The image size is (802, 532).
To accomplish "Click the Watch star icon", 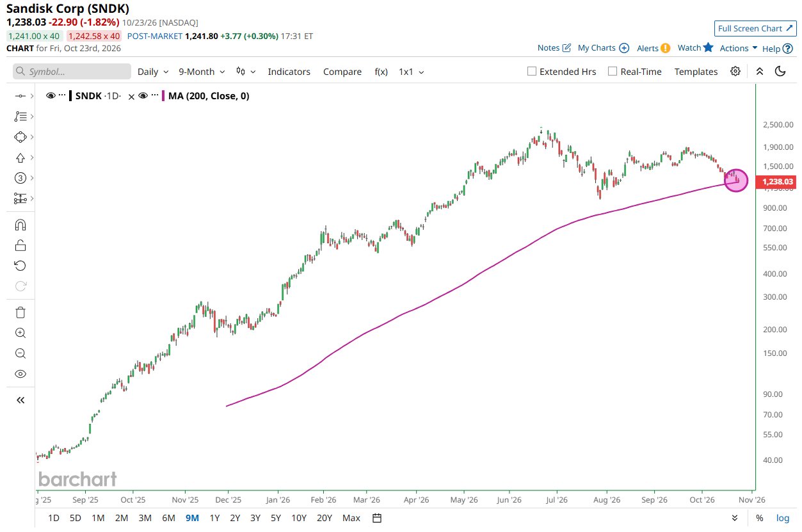I will 708,47.
